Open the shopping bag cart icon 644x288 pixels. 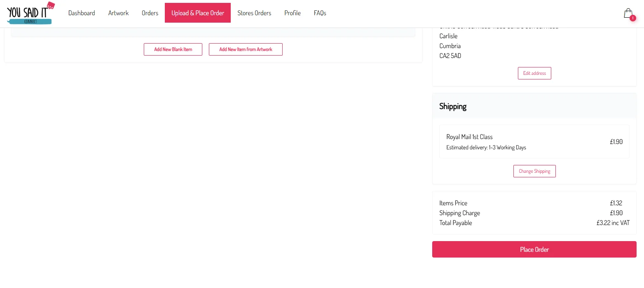click(628, 14)
